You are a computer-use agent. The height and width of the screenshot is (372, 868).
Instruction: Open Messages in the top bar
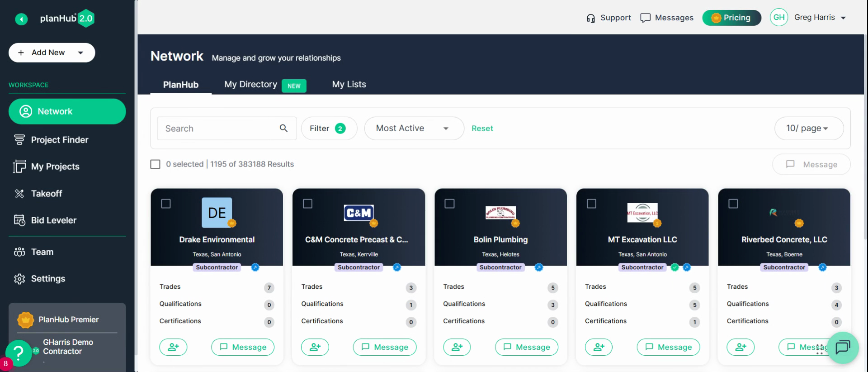667,18
